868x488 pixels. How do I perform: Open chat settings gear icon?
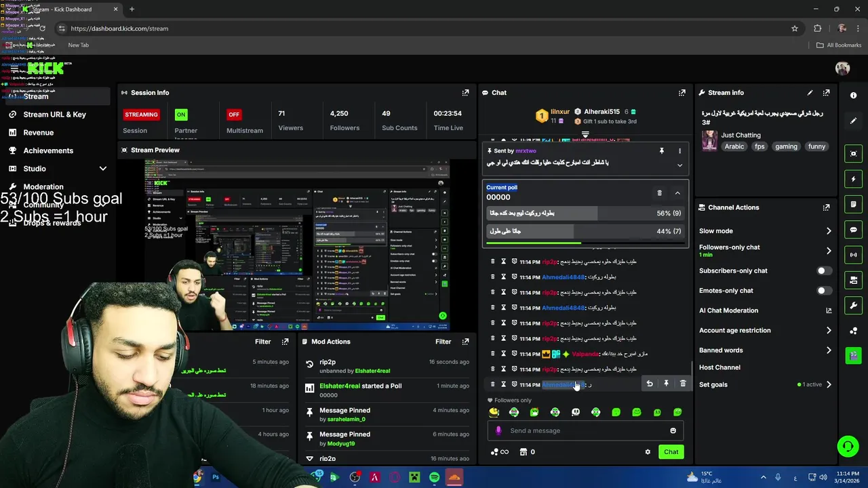pos(648,452)
